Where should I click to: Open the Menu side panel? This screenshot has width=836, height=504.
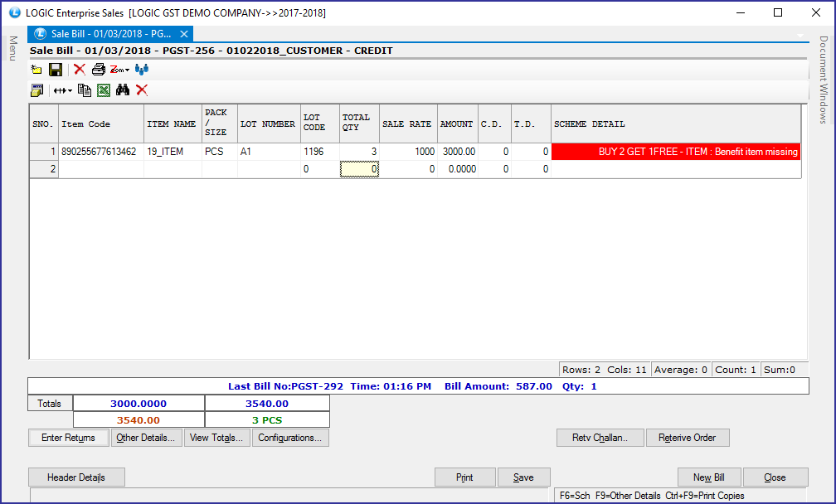point(13,48)
